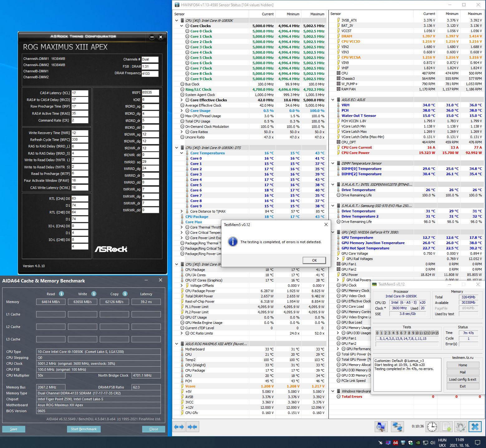Open volume speaker tray icon
The width and height of the screenshot is (486, 448).
[x=433, y=442]
